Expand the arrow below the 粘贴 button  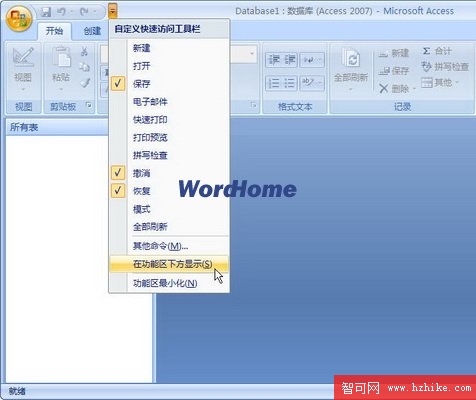tap(61, 89)
